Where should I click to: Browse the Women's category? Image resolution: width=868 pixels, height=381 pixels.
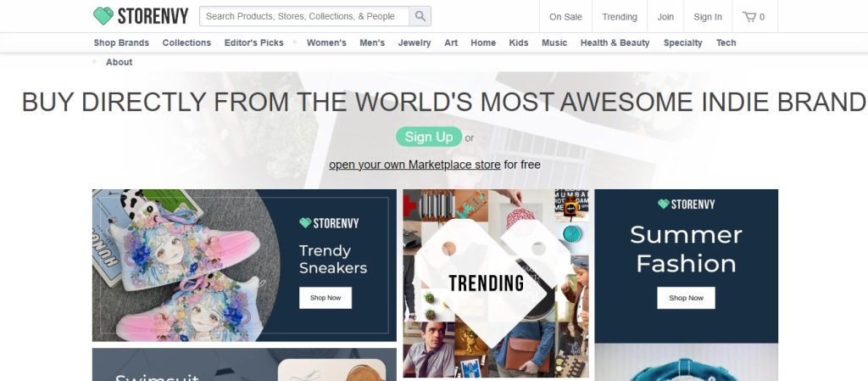pyautogui.click(x=326, y=42)
